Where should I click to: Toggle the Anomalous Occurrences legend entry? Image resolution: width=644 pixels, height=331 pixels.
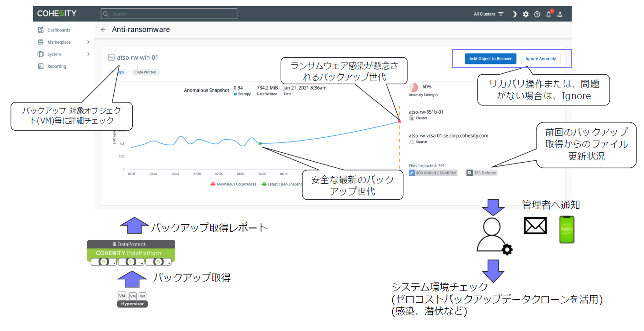click(234, 184)
